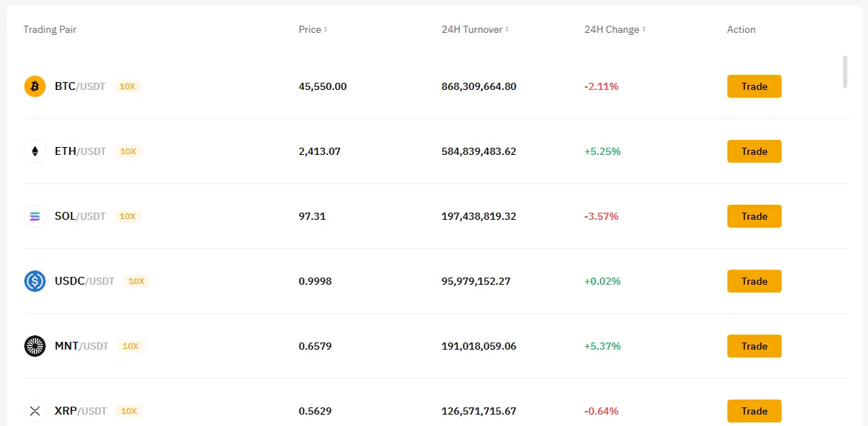Select the MNT price 0.6579
This screenshot has height=426, width=868.
click(x=315, y=346)
